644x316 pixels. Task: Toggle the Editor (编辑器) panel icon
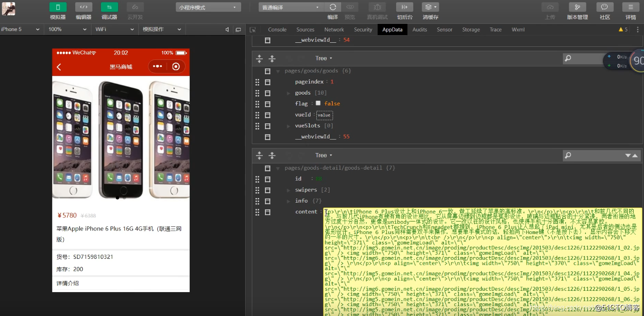83,7
